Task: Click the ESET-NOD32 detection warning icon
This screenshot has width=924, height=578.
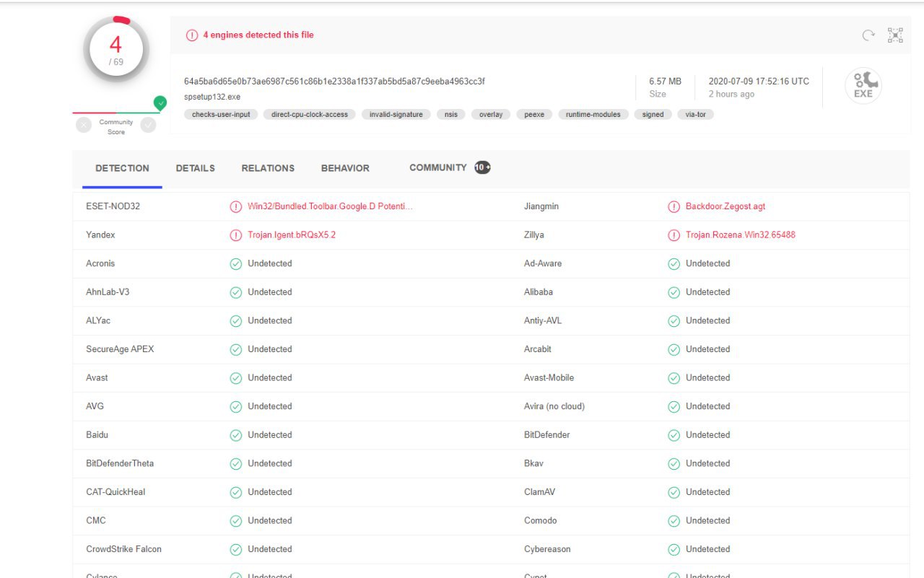Action: coord(235,206)
